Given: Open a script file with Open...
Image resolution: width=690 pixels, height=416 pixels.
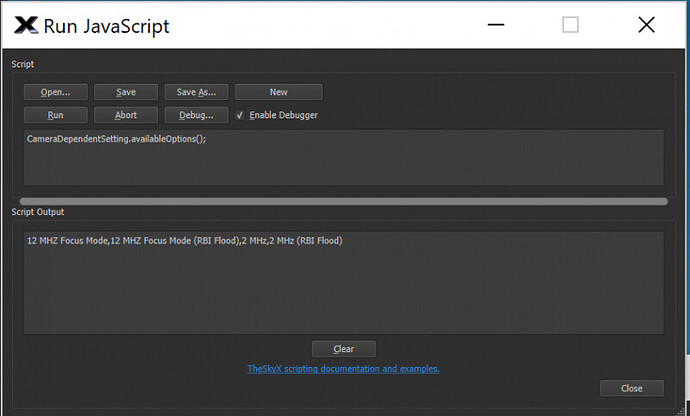Looking at the screenshot, I should point(55,92).
